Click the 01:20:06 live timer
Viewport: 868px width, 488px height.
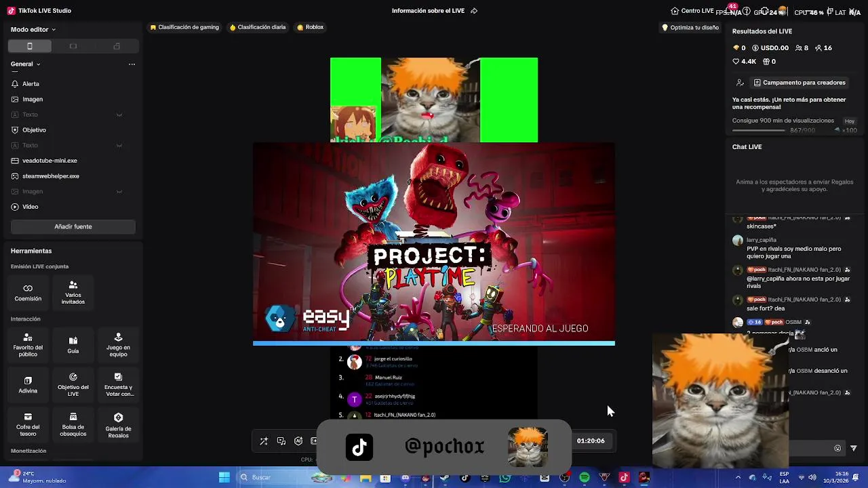(x=591, y=441)
